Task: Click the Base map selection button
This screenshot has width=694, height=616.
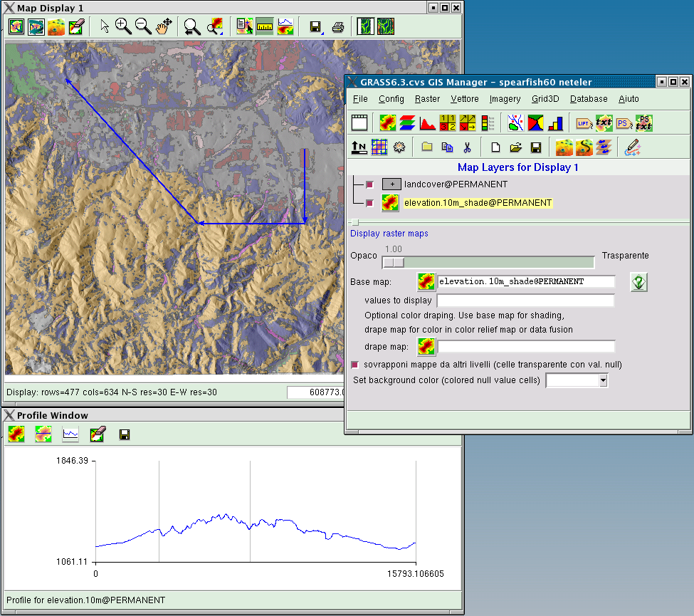Action: 426,282
